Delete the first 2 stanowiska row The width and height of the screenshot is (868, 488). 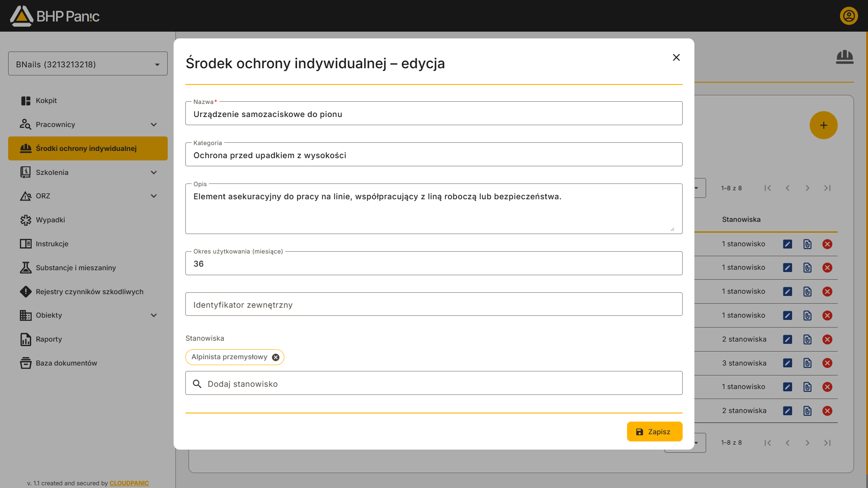click(x=827, y=339)
